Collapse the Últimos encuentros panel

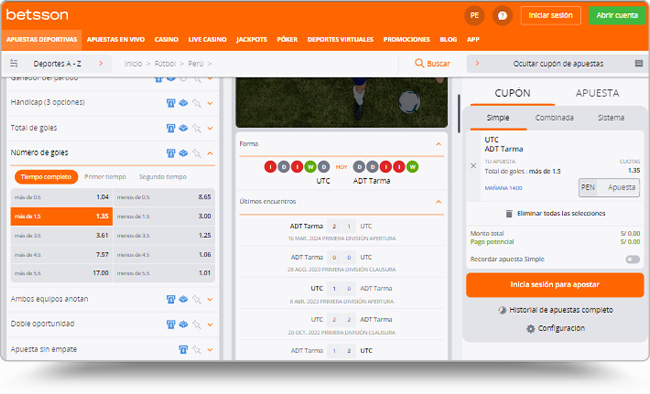coord(438,202)
